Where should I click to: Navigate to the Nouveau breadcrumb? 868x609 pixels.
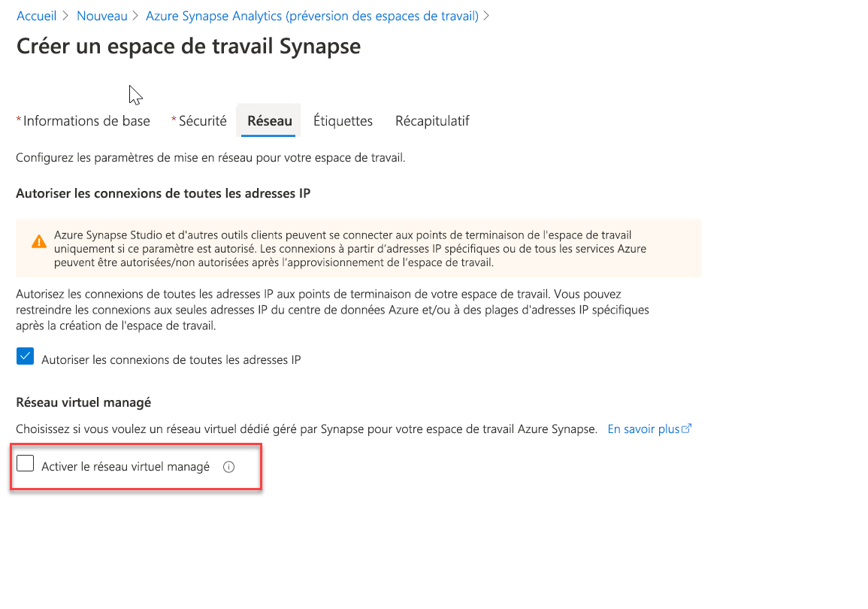pos(102,16)
